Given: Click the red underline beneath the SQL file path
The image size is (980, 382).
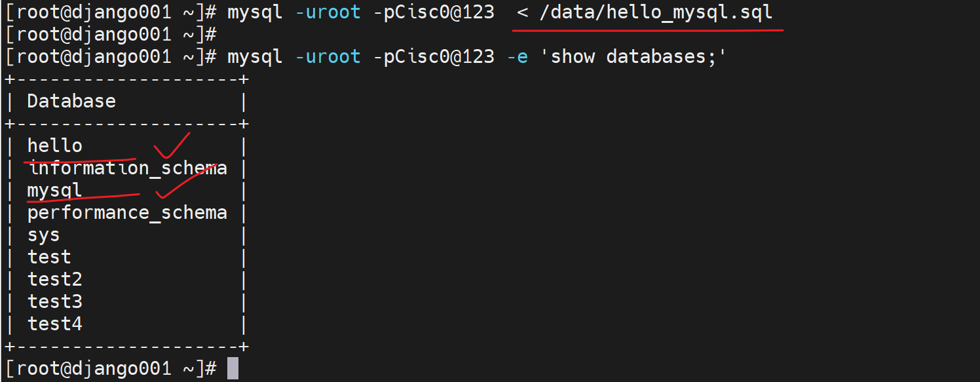Looking at the screenshot, I should tap(649, 29).
